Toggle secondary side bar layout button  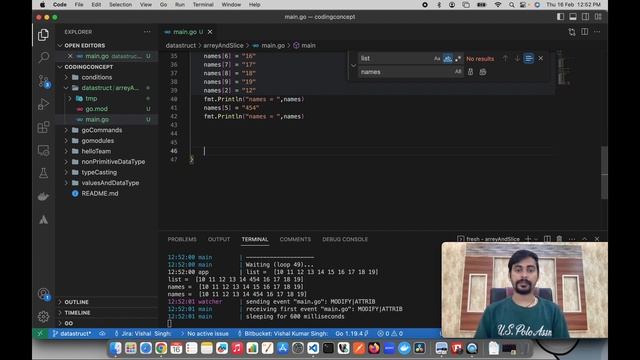tap(586, 17)
